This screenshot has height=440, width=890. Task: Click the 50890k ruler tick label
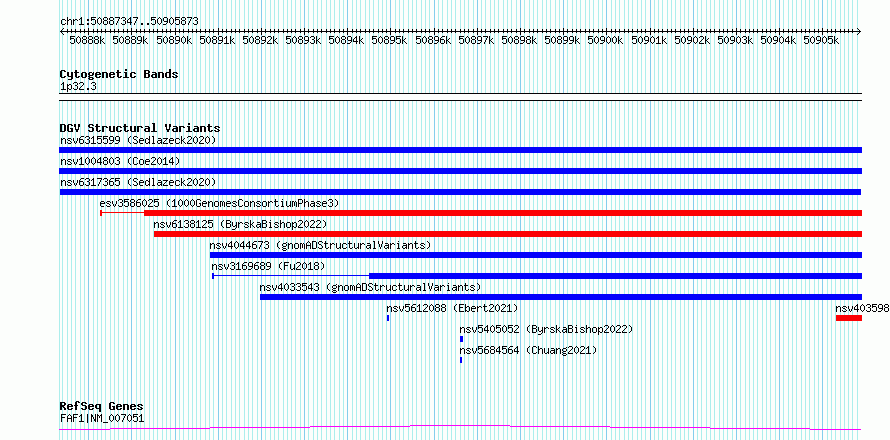(x=174, y=40)
